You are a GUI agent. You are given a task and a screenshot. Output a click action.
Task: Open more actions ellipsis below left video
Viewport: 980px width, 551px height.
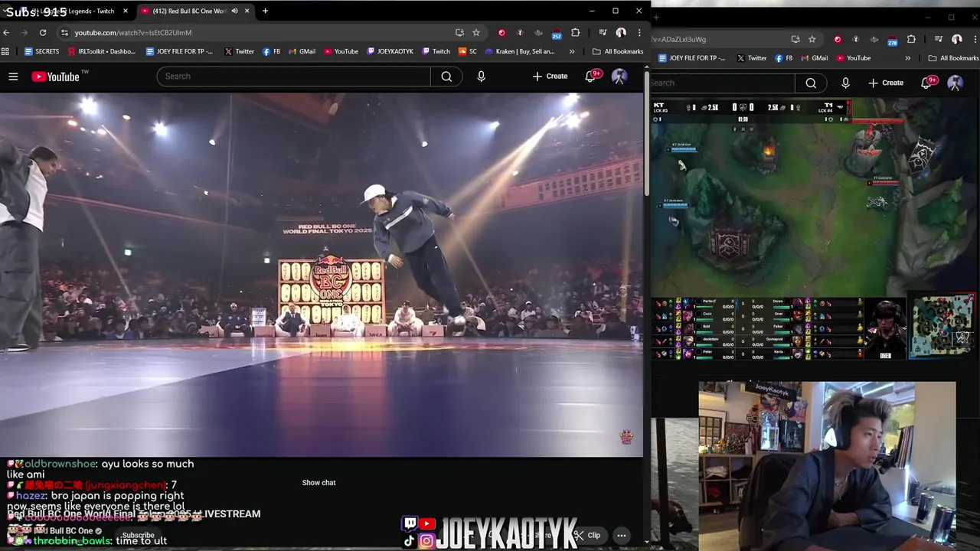[622, 536]
